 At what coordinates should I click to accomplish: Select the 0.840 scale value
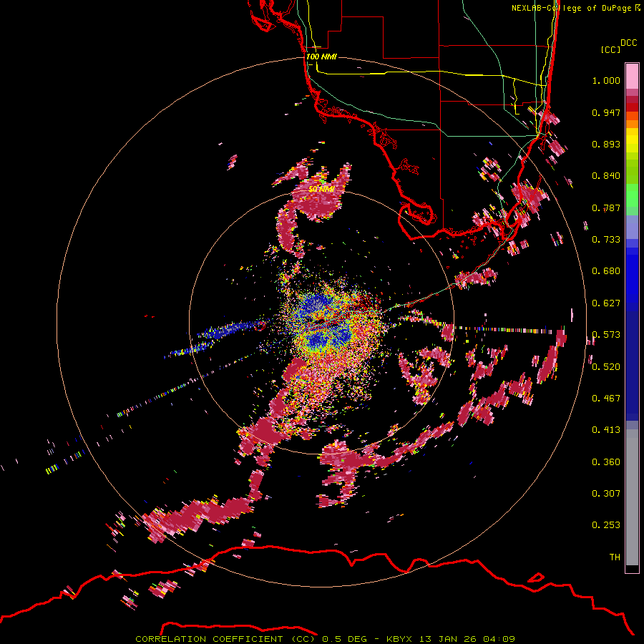(x=606, y=176)
